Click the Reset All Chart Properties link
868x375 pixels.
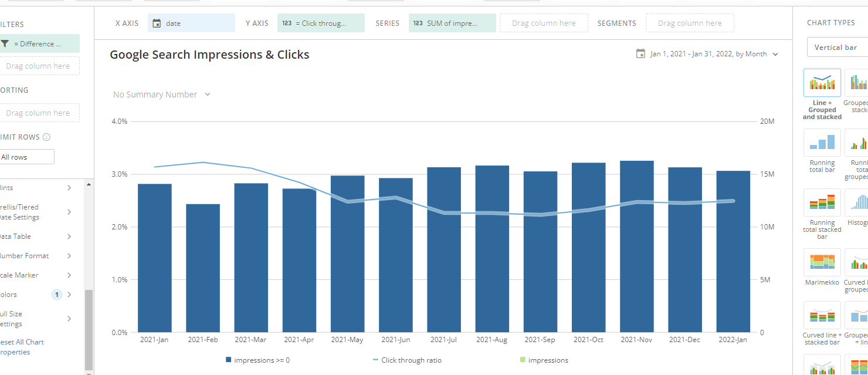[22, 346]
